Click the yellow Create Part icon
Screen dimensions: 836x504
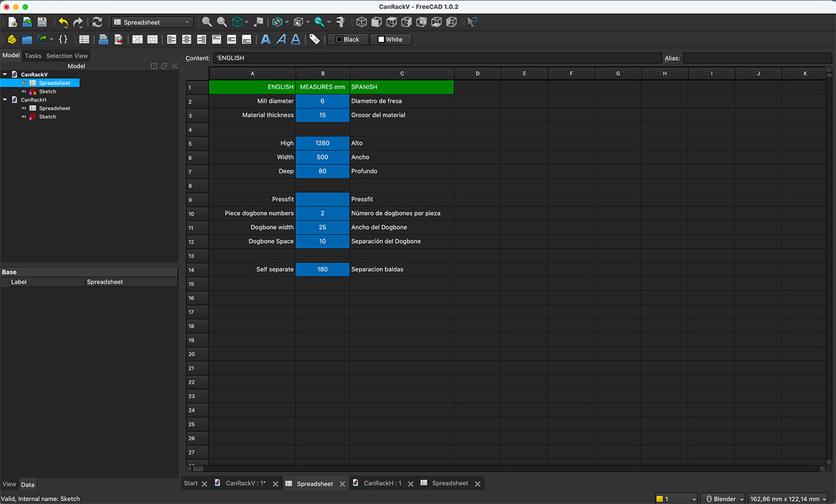click(x=12, y=40)
